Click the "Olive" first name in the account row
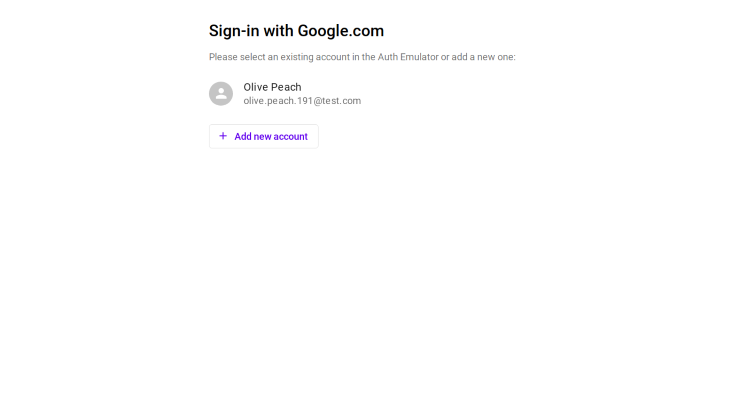Viewport: 730px width, 410px height. [256, 87]
